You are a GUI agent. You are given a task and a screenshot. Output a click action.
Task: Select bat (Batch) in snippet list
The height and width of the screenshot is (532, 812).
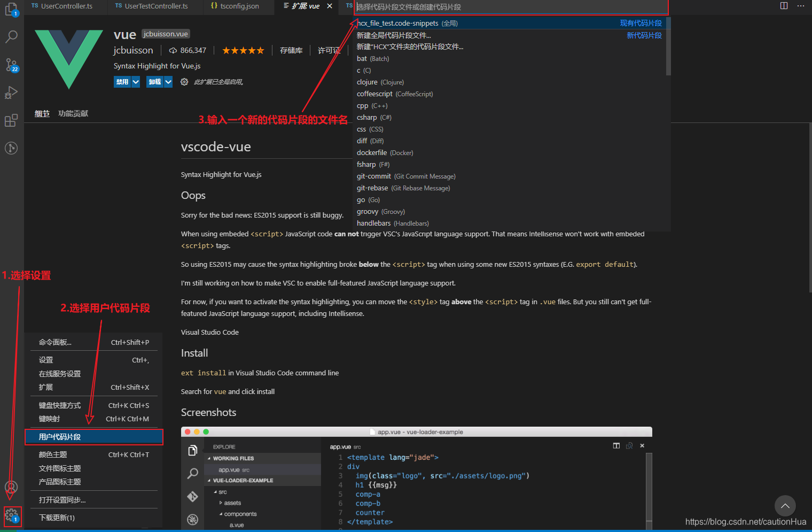click(x=509, y=59)
